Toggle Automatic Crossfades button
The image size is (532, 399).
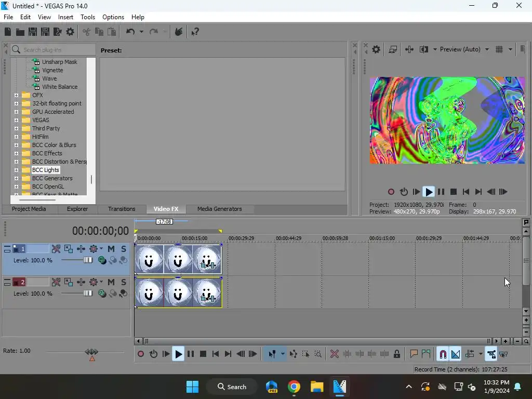pyautogui.click(x=456, y=354)
